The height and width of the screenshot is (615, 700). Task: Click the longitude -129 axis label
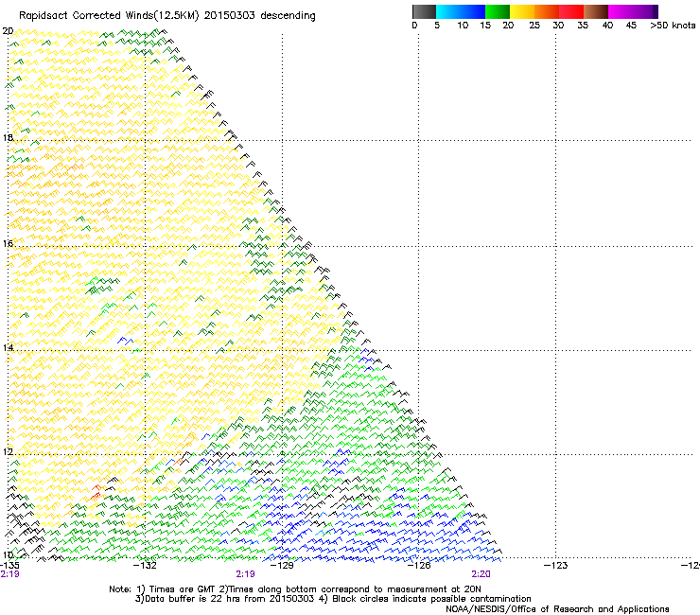282,566
